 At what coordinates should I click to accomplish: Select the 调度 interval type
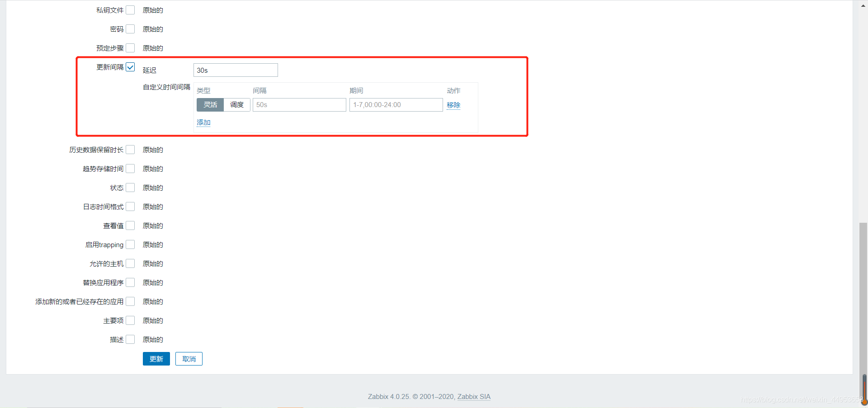point(237,105)
